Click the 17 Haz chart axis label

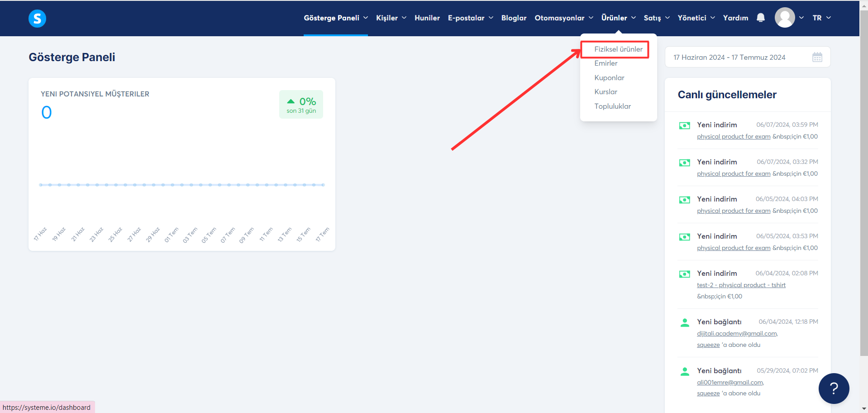[40, 235]
